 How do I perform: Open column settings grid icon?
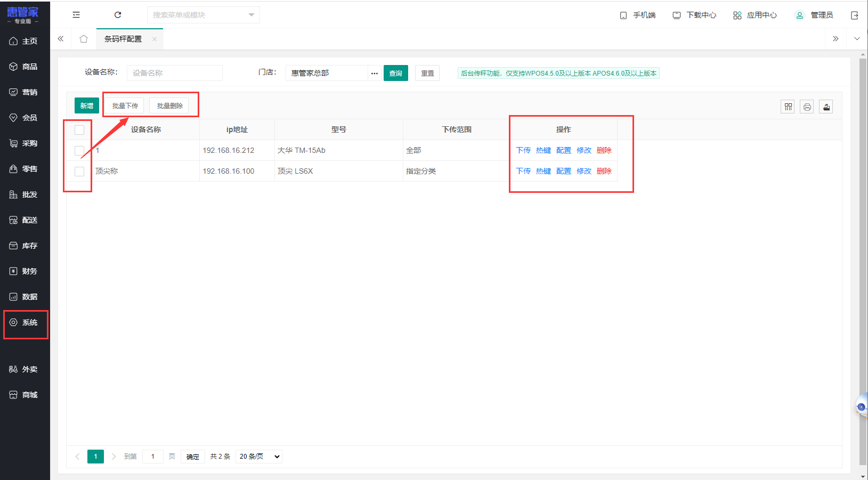[x=788, y=107]
